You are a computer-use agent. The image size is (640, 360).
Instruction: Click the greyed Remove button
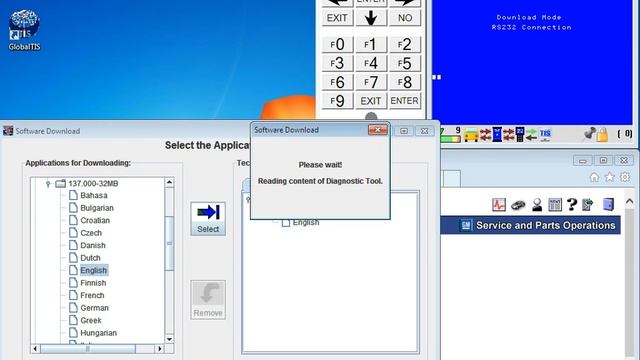(208, 300)
